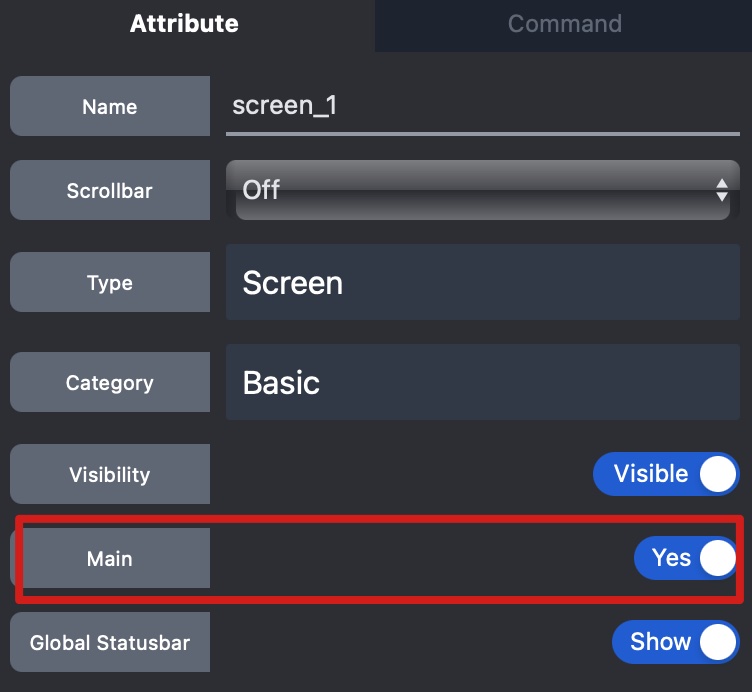The height and width of the screenshot is (692, 752).
Task: Click the Name attribute label button
Action: coord(110,106)
